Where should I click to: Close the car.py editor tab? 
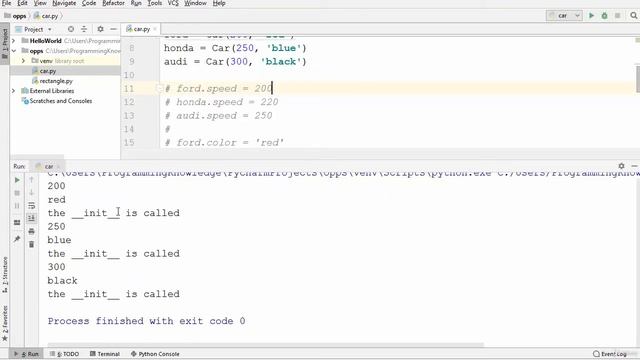click(x=155, y=29)
